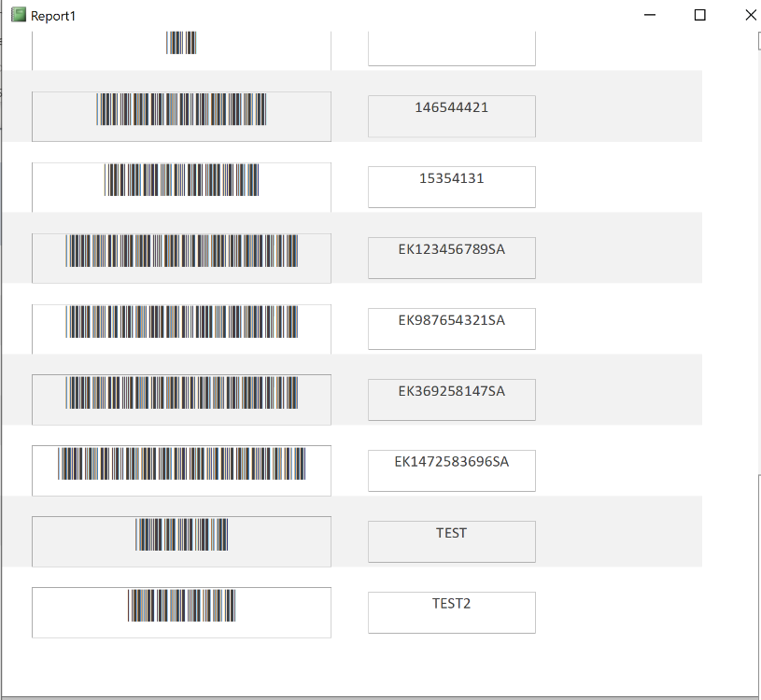Maximize the Report1 window
The image size is (761, 700).
[700, 15]
